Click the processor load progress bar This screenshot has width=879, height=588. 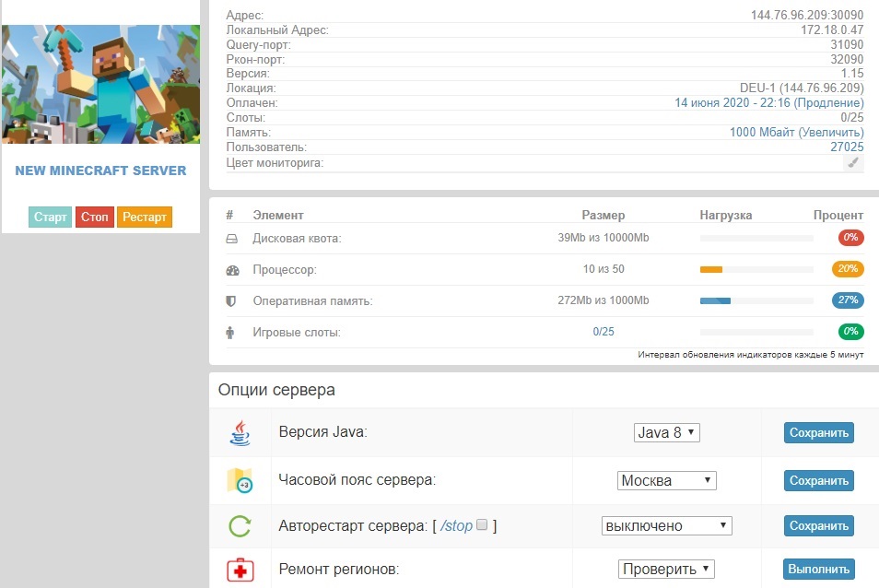[x=756, y=270]
